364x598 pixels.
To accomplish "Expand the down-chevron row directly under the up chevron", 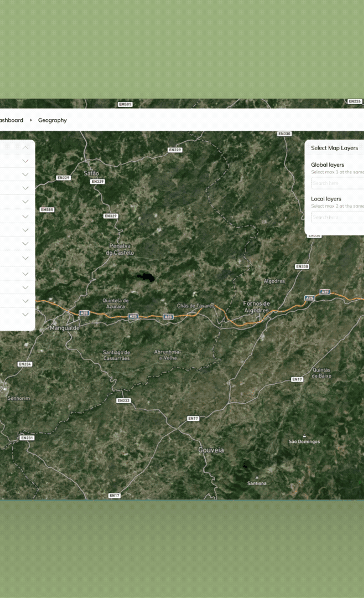I will point(25,161).
